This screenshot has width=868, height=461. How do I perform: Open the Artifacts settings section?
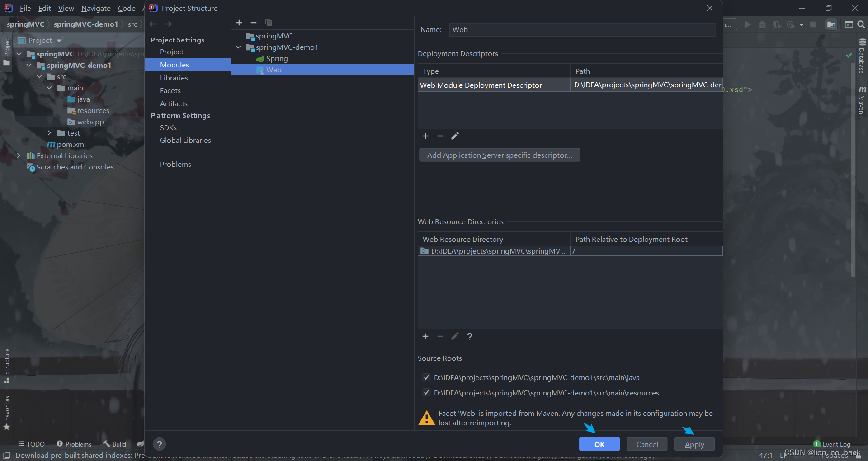tap(174, 103)
